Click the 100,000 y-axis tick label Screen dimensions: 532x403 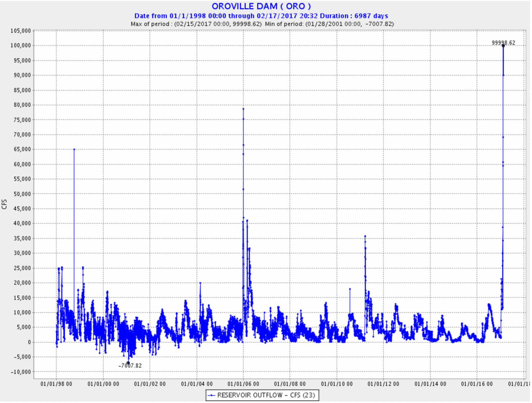[21, 46]
